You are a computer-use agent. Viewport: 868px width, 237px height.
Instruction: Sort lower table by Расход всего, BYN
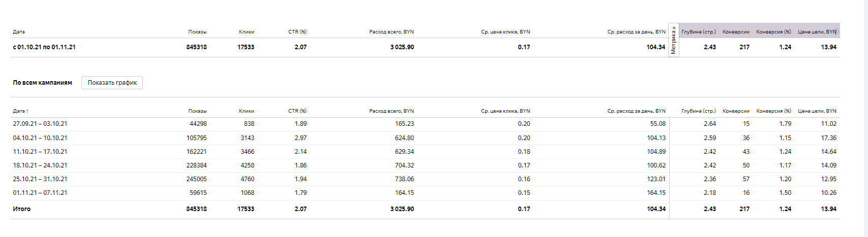click(392, 111)
